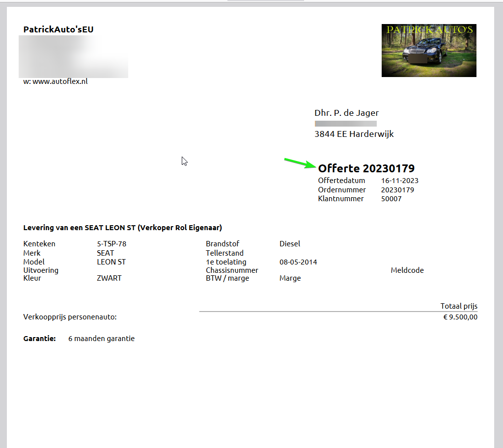Click the green arrow pointing to Offerte
The width and height of the screenshot is (503, 448).
[x=300, y=163]
